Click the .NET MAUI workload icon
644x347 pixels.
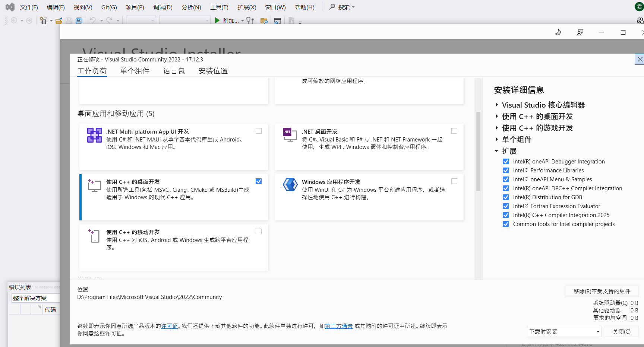(x=95, y=135)
